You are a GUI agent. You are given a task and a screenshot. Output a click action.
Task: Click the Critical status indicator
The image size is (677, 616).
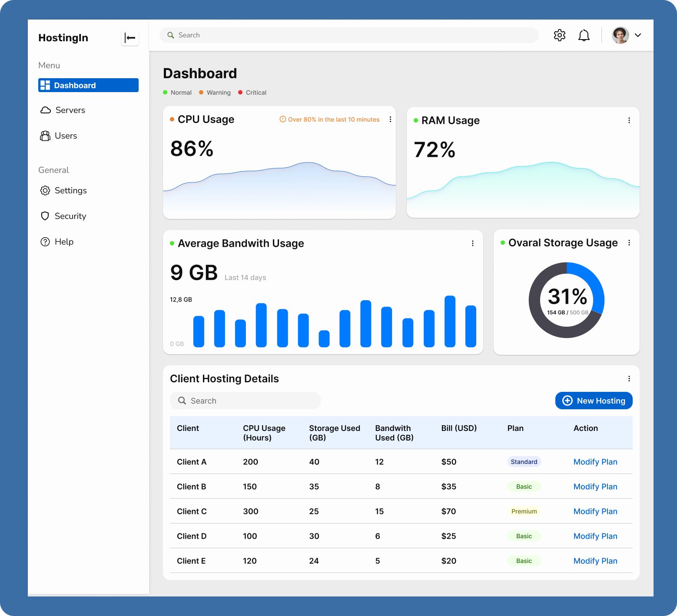tap(252, 92)
